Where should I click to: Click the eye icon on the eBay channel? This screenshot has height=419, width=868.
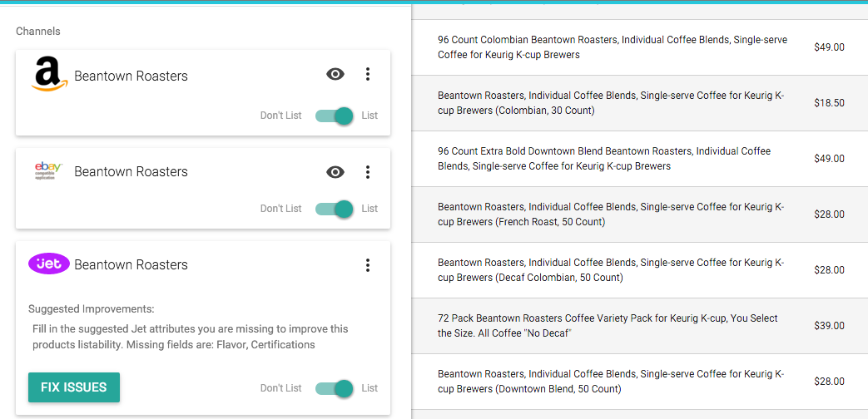tap(335, 172)
